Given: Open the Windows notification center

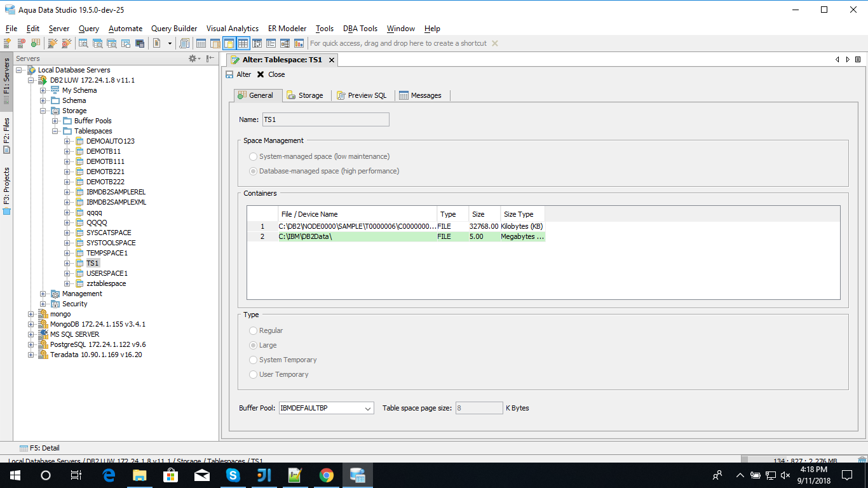Looking at the screenshot, I should click(x=847, y=475).
